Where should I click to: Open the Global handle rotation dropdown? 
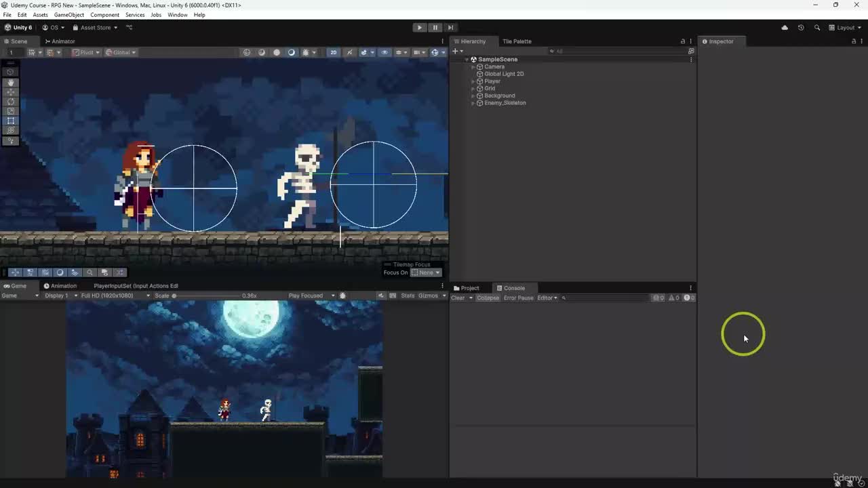click(x=121, y=52)
